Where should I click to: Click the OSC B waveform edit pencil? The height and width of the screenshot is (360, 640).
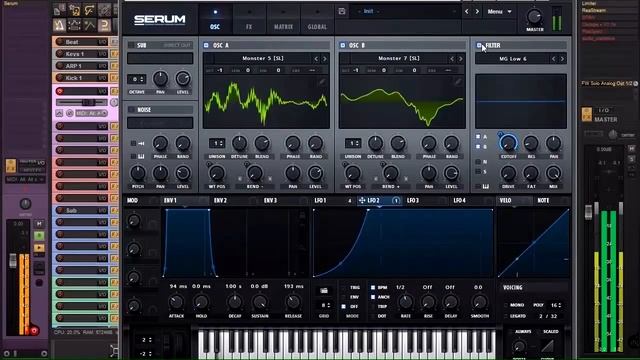(x=458, y=82)
